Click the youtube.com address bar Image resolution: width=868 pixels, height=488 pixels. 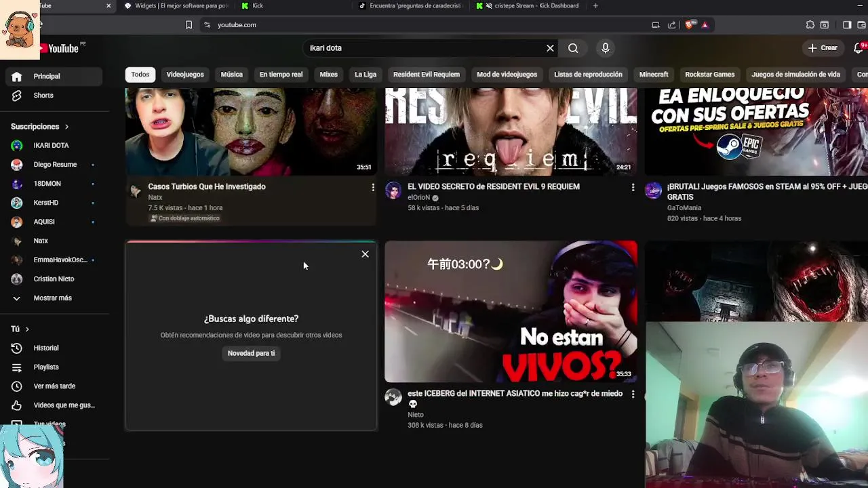(427, 25)
